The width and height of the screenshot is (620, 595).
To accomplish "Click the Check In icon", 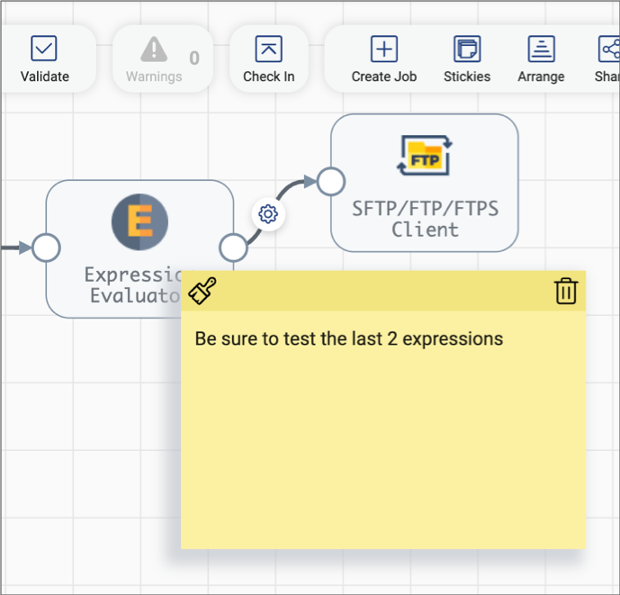I will coord(268,49).
